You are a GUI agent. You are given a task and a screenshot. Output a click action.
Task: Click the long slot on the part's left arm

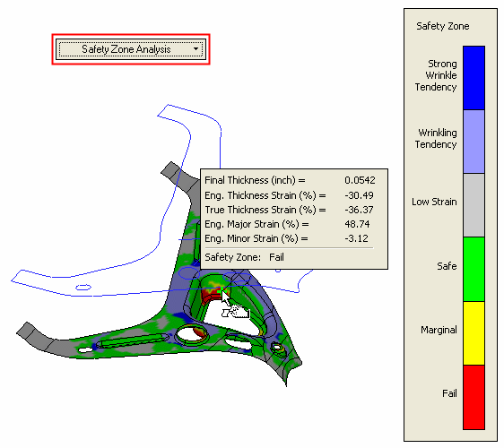point(133,340)
